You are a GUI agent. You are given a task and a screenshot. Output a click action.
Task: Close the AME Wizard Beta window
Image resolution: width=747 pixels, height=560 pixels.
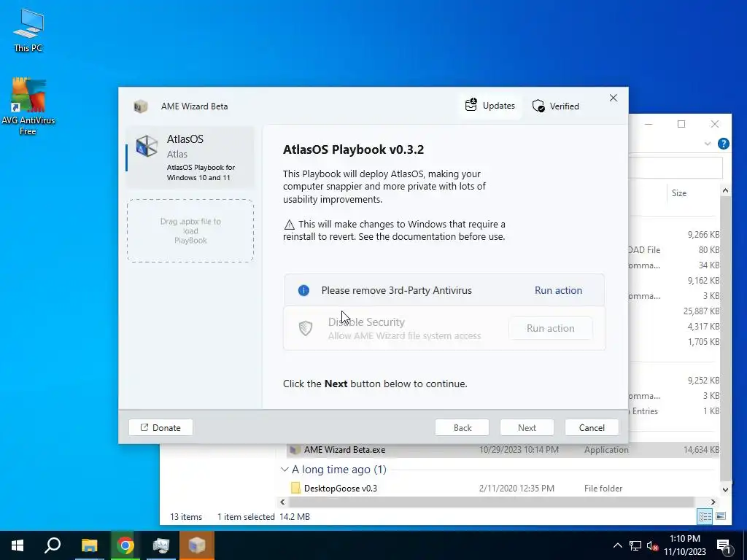coord(614,98)
